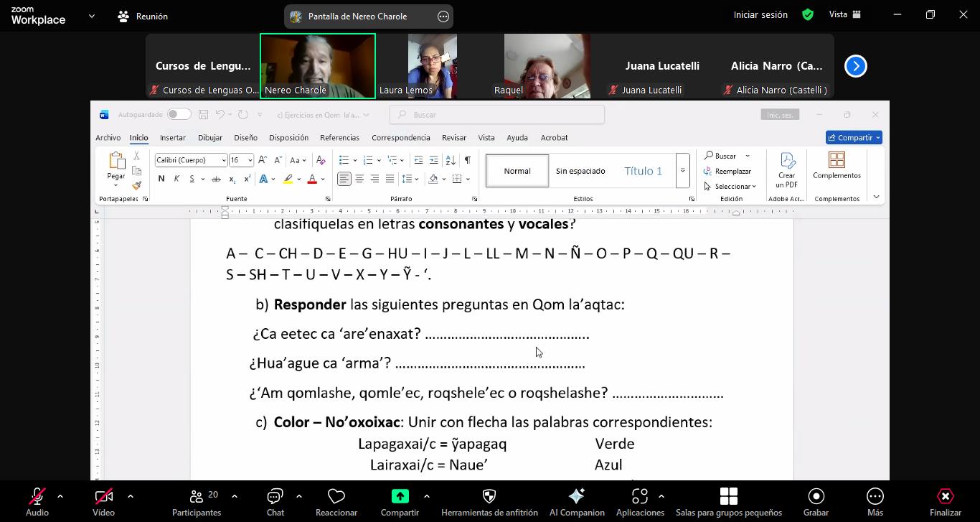Switch to the Disposición ribbon tab
Image resolution: width=980 pixels, height=522 pixels.
click(x=288, y=138)
